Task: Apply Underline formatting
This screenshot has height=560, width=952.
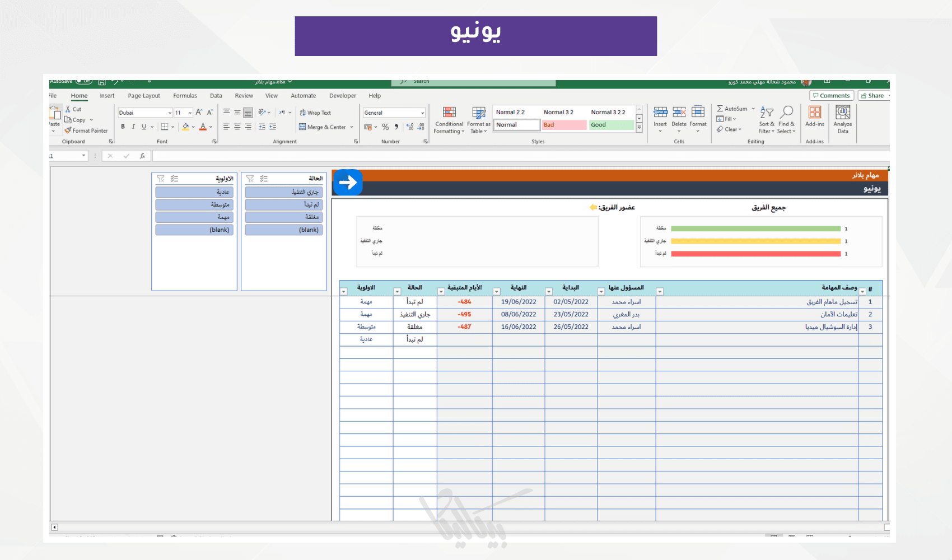Action: coord(144,127)
